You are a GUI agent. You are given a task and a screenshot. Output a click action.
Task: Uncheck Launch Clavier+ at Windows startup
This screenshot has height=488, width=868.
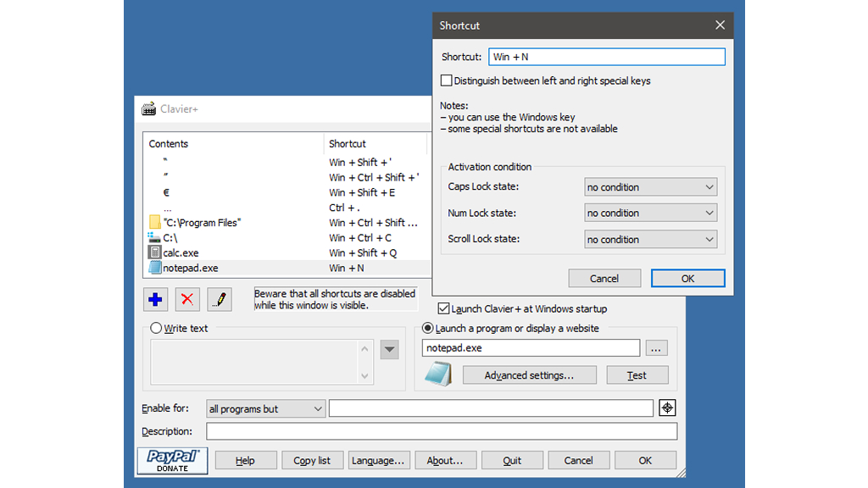pyautogui.click(x=443, y=309)
